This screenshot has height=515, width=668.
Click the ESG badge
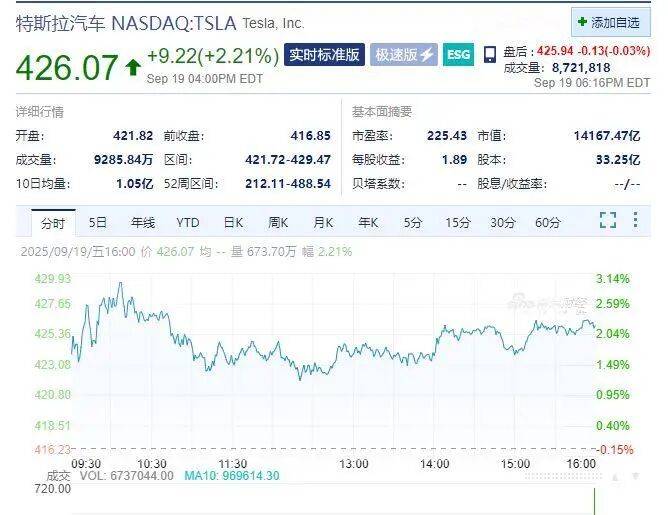[458, 55]
